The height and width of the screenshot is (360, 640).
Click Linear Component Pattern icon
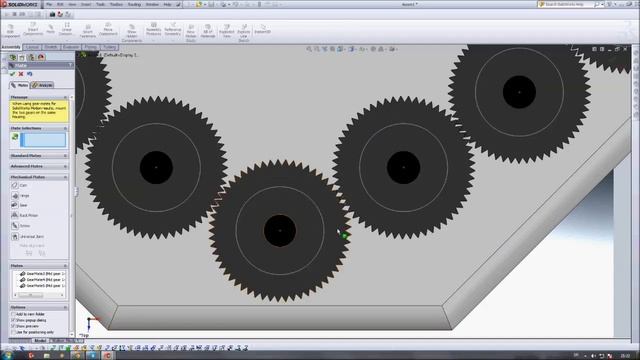pyautogui.click(x=67, y=29)
